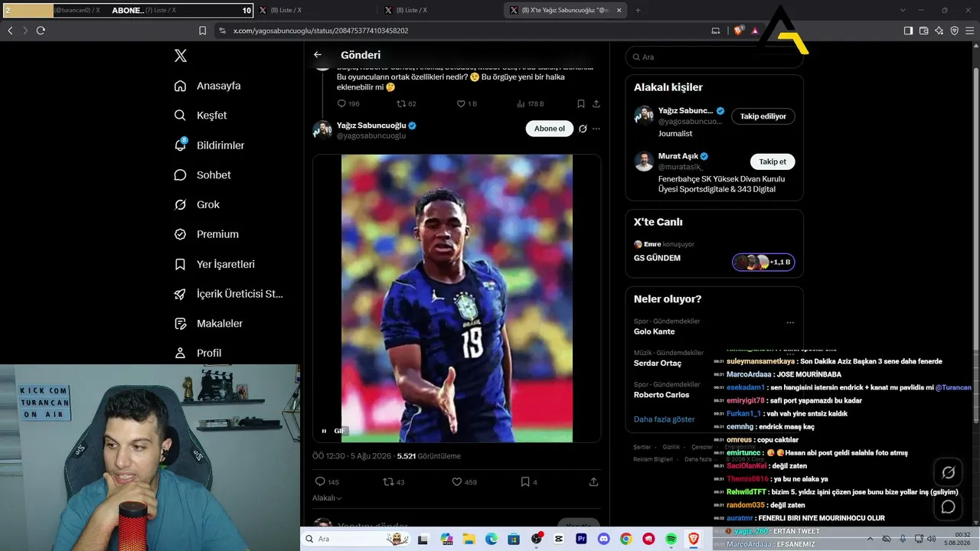Like the quoted post with 1 B likes

[x=467, y=103]
